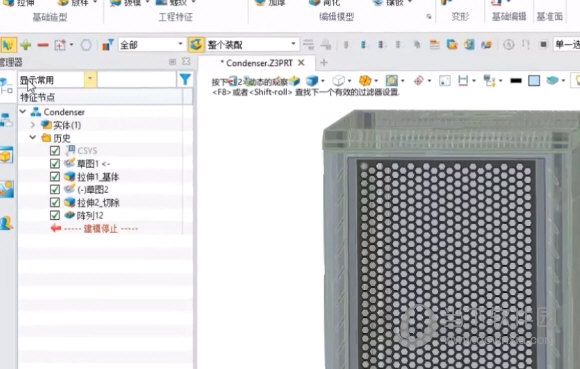
Task: Click the small black square toolbar icon
Action: pos(543,45)
